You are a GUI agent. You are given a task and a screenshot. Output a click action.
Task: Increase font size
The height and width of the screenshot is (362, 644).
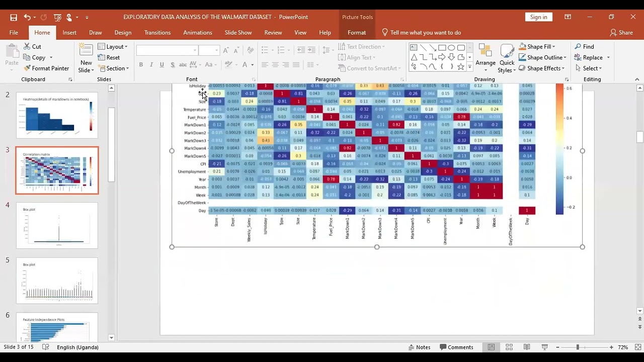click(226, 50)
